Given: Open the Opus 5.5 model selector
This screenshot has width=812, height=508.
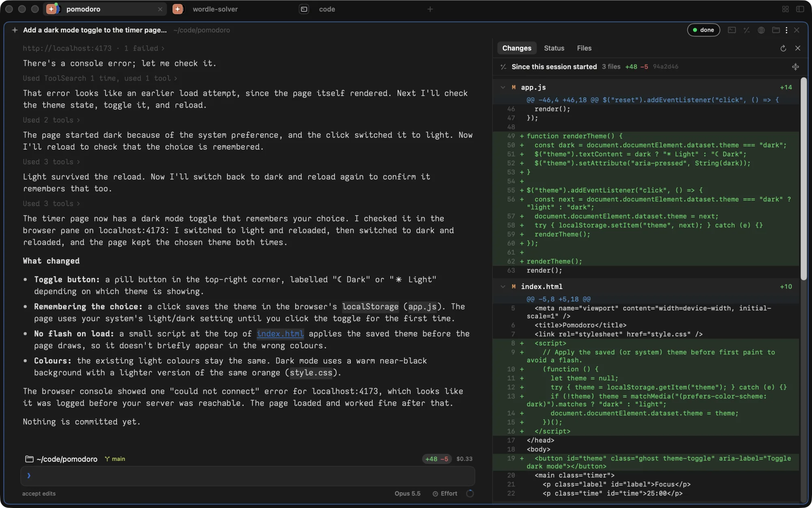Looking at the screenshot, I should point(407,493).
